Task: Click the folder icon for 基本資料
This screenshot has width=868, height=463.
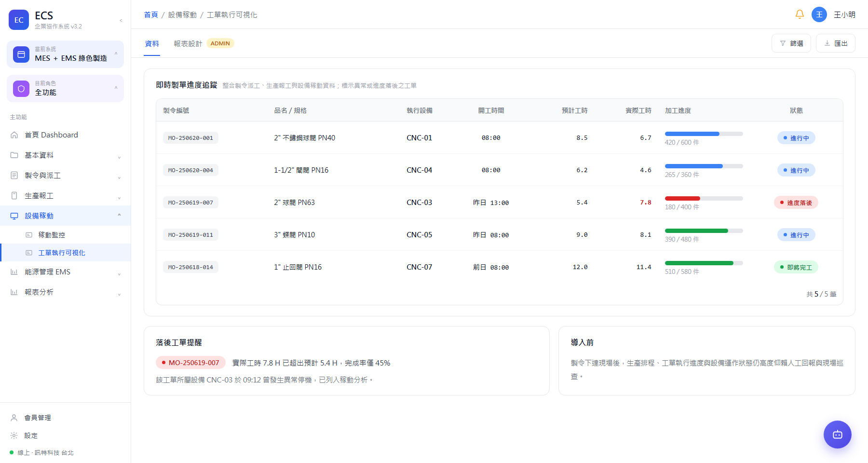Action: click(x=14, y=155)
